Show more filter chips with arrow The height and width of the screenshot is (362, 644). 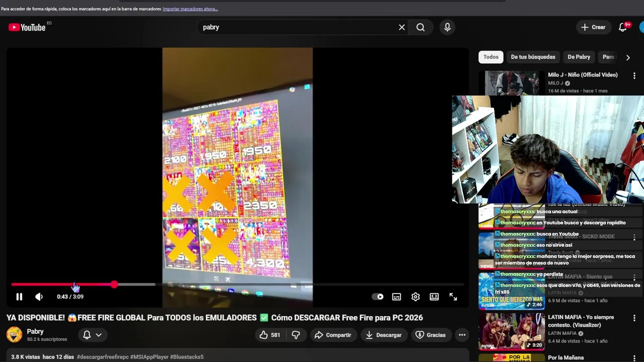click(x=628, y=57)
